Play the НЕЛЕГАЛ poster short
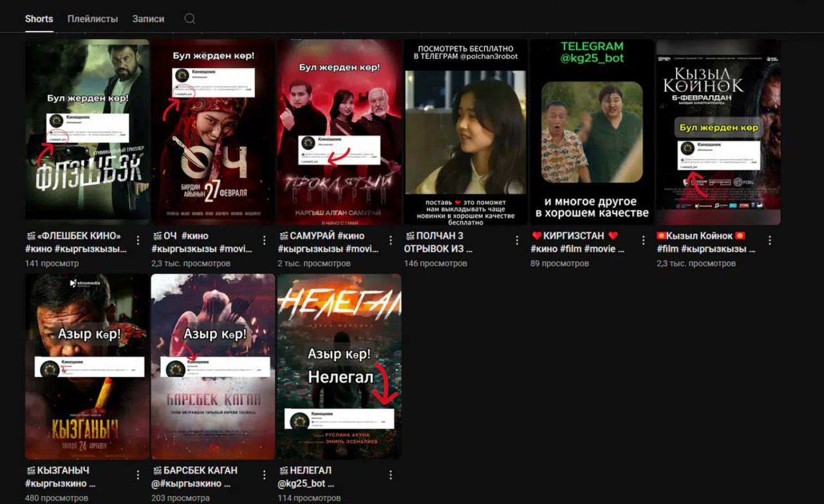Screen dimensions: 824x504 click(339, 366)
